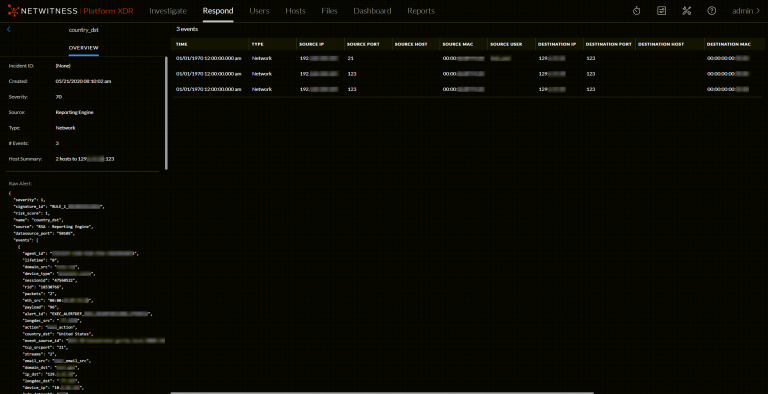Image resolution: width=768 pixels, height=394 pixels.
Task: Expand the admin user menu
Action: pyautogui.click(x=746, y=11)
